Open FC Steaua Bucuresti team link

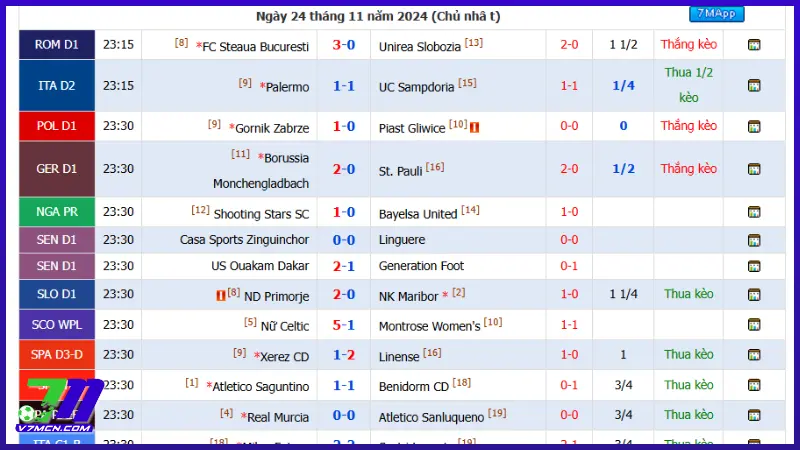click(x=256, y=46)
